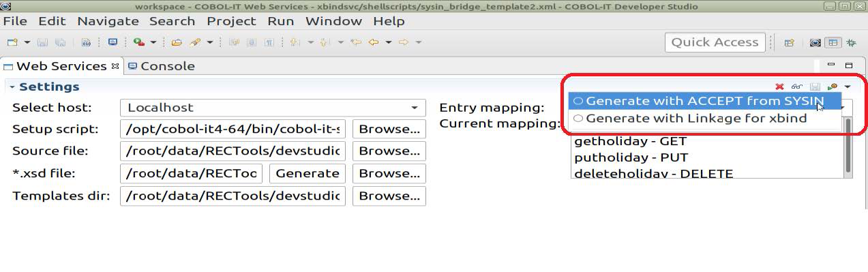Open the generate options dropdown arrow in Settings
The height and width of the screenshot is (272, 868).
[847, 87]
